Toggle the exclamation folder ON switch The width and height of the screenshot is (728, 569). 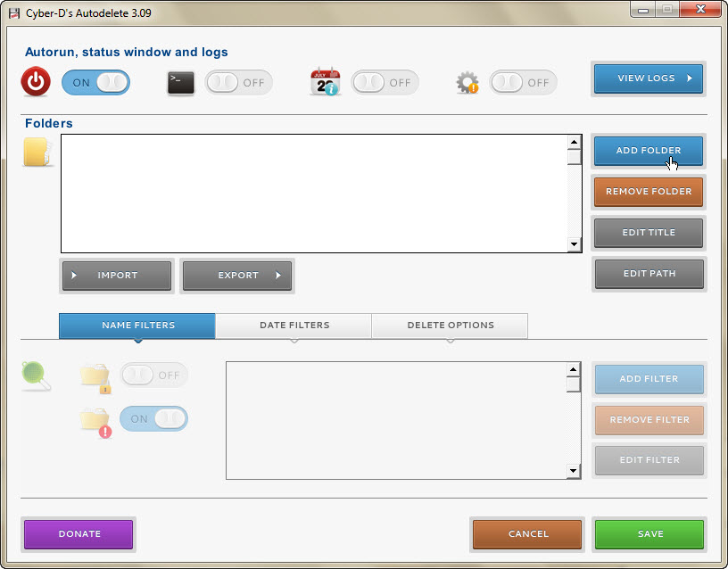(x=154, y=418)
